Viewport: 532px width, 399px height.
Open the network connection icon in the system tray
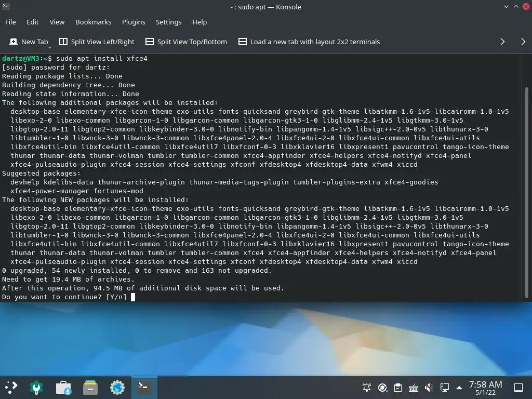pyautogui.click(x=445, y=388)
